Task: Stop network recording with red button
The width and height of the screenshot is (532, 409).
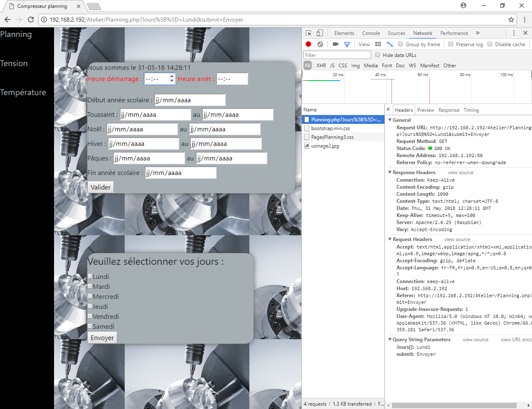Action: coord(308,44)
